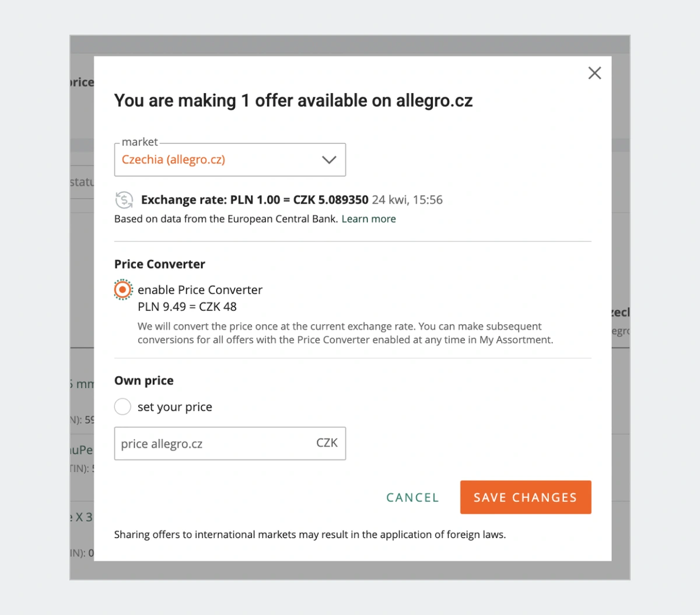Click the Own price section heading
This screenshot has width=700, height=615.
(x=144, y=381)
